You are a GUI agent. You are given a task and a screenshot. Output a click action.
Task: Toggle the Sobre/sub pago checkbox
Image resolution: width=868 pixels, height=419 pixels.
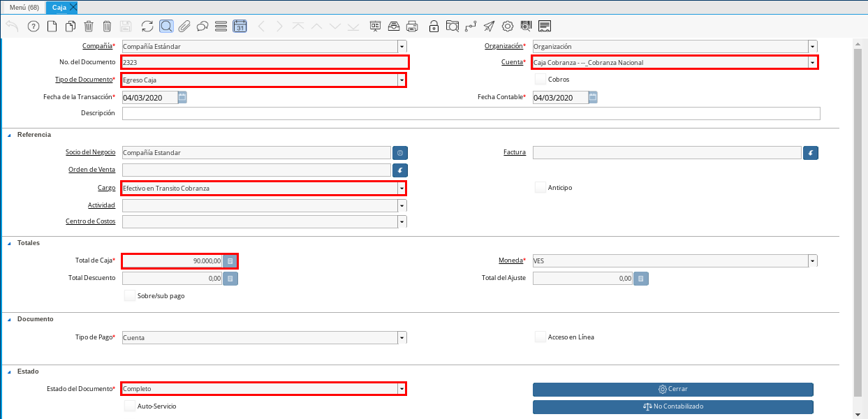click(129, 295)
